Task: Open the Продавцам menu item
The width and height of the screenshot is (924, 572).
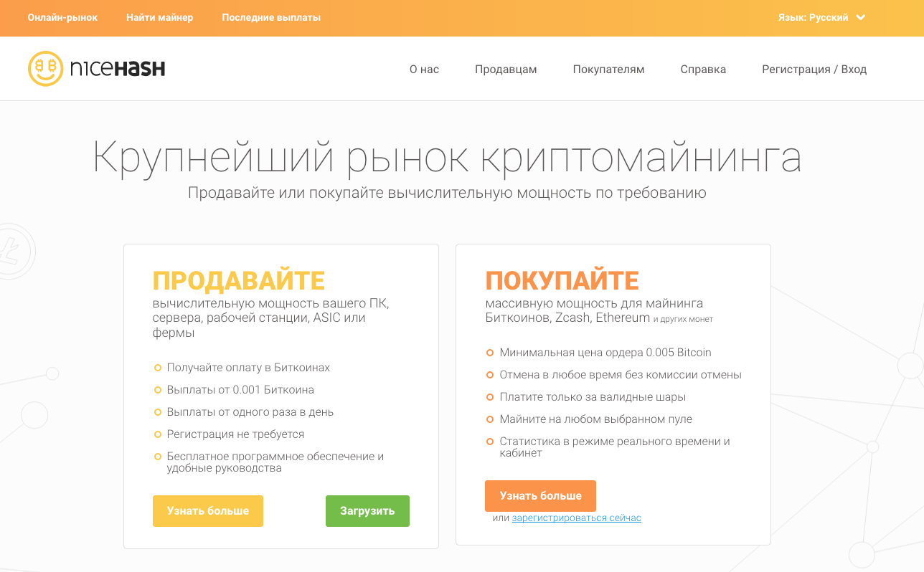Action: coord(506,70)
